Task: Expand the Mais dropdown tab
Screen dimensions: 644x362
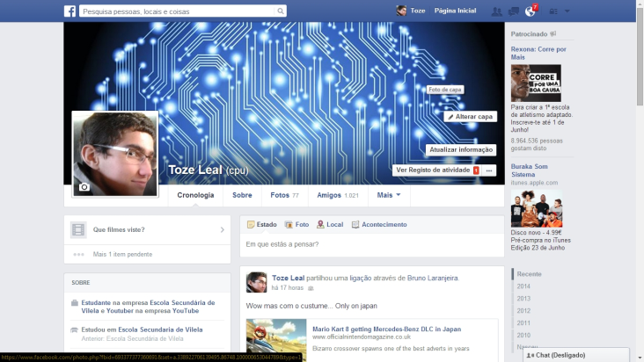Action: point(389,196)
